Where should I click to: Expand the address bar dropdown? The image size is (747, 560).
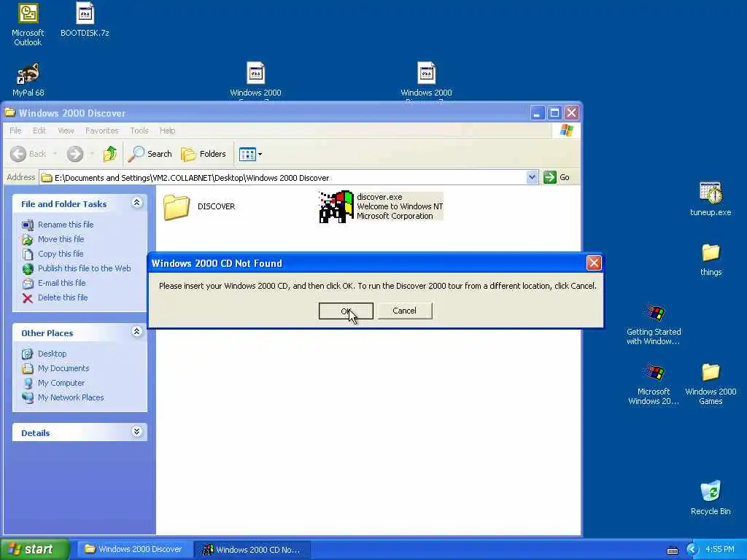pyautogui.click(x=532, y=178)
